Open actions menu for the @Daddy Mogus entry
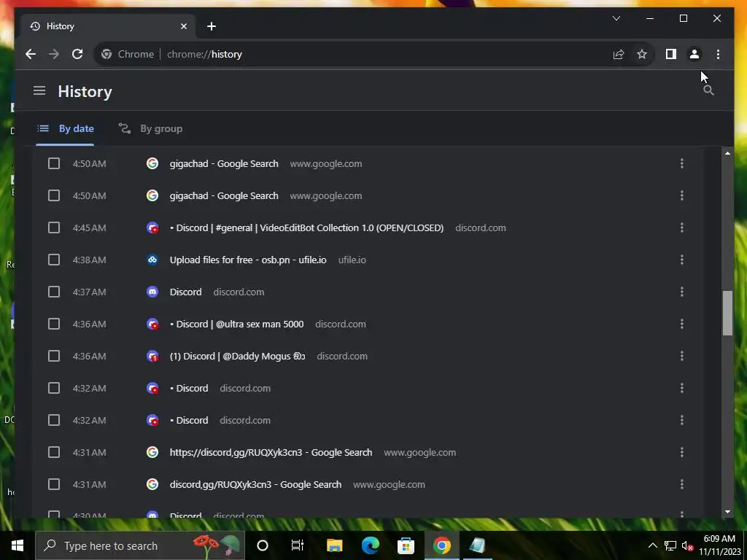 tap(682, 356)
